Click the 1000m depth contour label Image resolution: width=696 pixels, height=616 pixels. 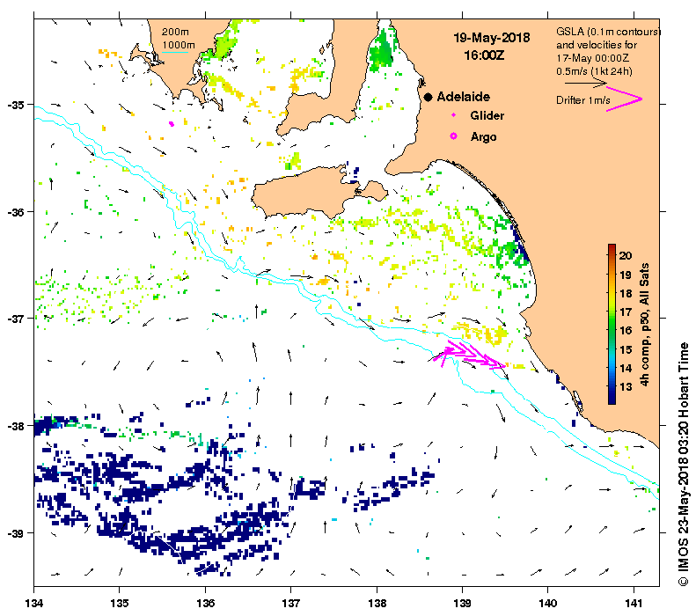click(x=178, y=45)
